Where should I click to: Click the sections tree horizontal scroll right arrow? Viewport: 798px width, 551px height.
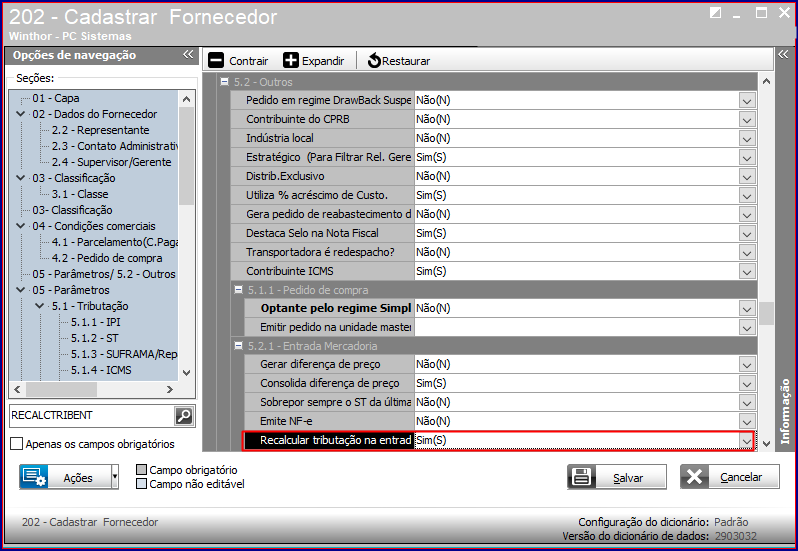(170, 389)
